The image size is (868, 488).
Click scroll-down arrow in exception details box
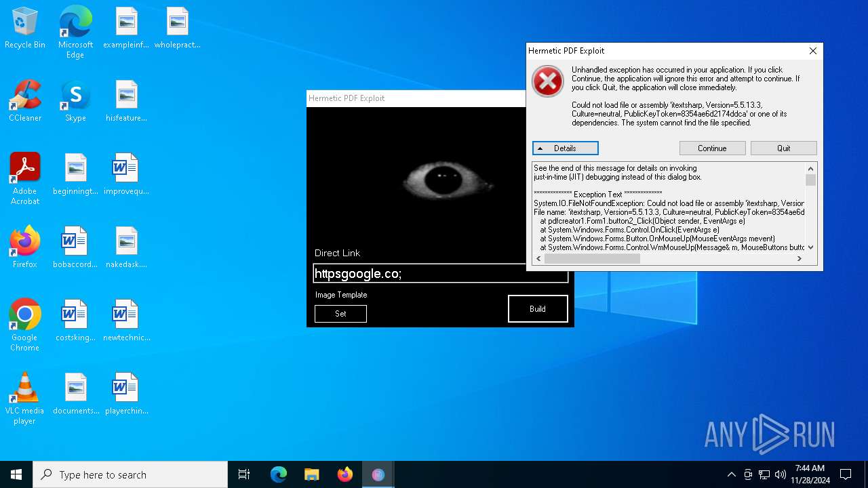click(x=810, y=247)
